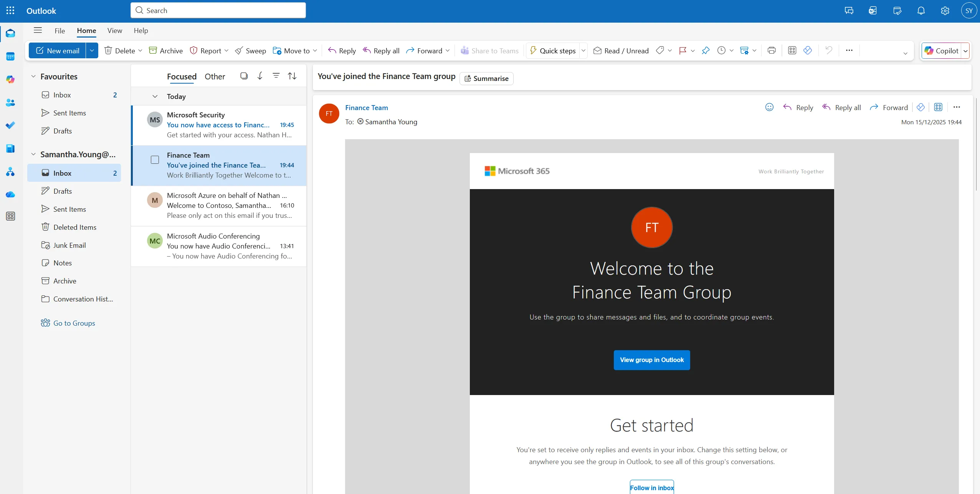The image size is (980, 494).
Task: Open Copilot from the left app rail
Action: [10, 79]
